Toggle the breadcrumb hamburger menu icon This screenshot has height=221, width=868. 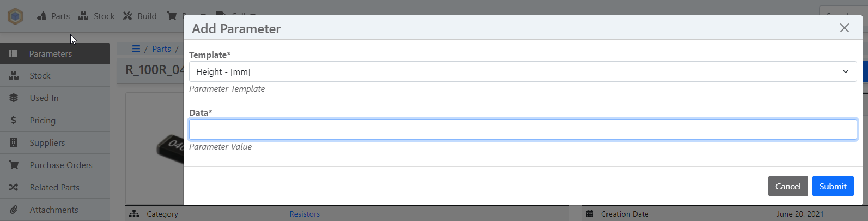click(136, 49)
